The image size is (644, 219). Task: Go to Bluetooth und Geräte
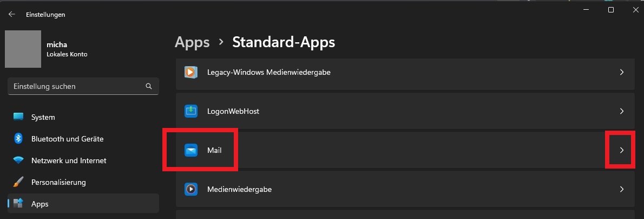tap(67, 139)
